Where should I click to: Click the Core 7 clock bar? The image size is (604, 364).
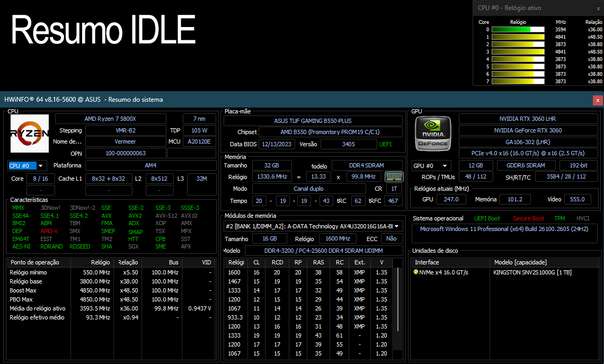pos(518,81)
